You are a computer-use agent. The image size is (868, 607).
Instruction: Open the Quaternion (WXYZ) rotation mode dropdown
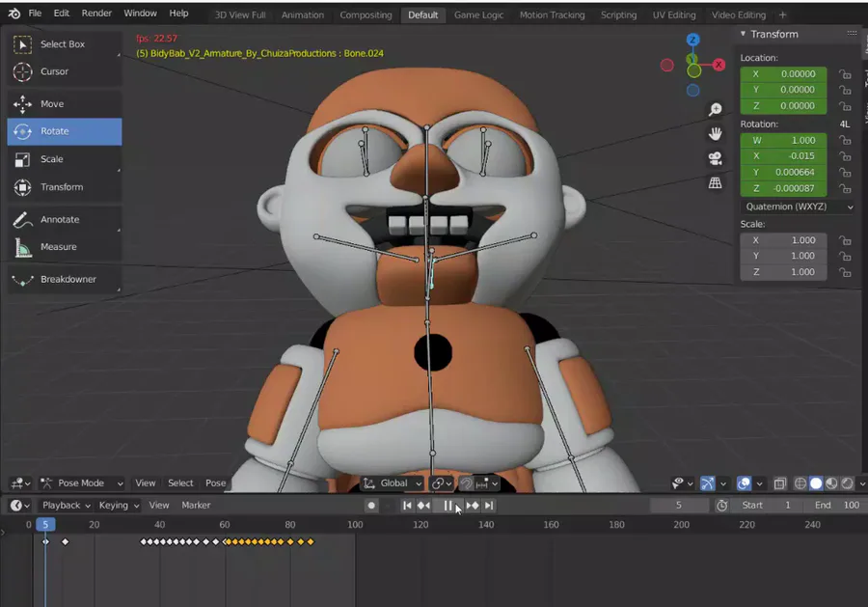(798, 207)
